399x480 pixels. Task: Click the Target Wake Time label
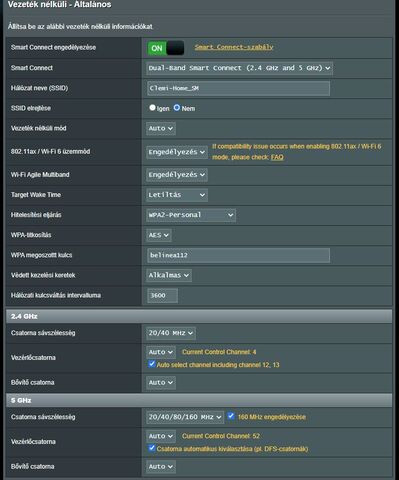click(x=36, y=195)
